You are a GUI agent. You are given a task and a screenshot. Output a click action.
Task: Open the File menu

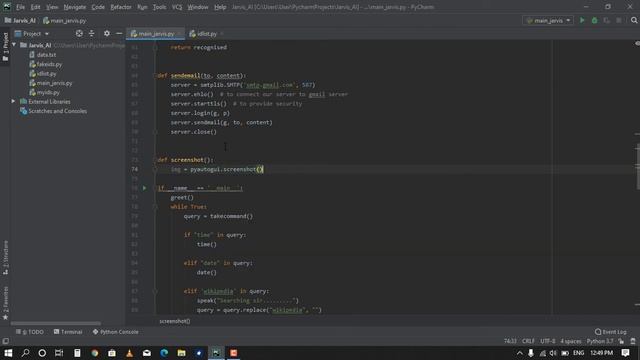20,7
